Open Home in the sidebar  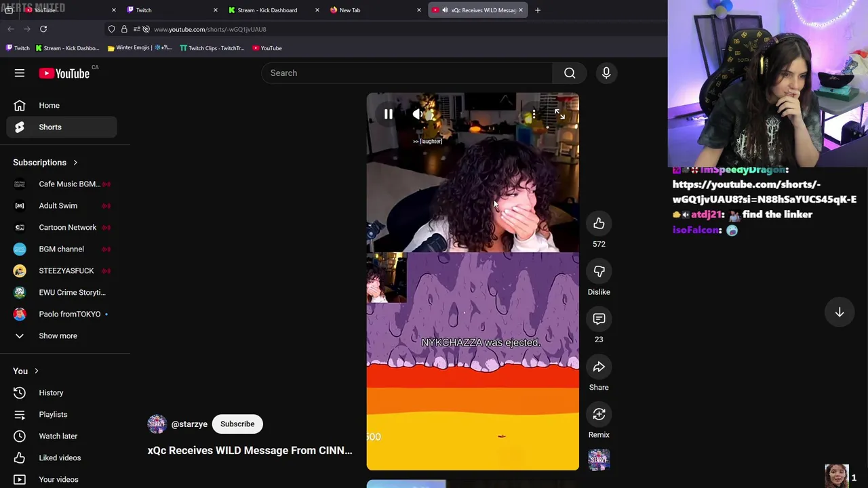pyautogui.click(x=62, y=105)
